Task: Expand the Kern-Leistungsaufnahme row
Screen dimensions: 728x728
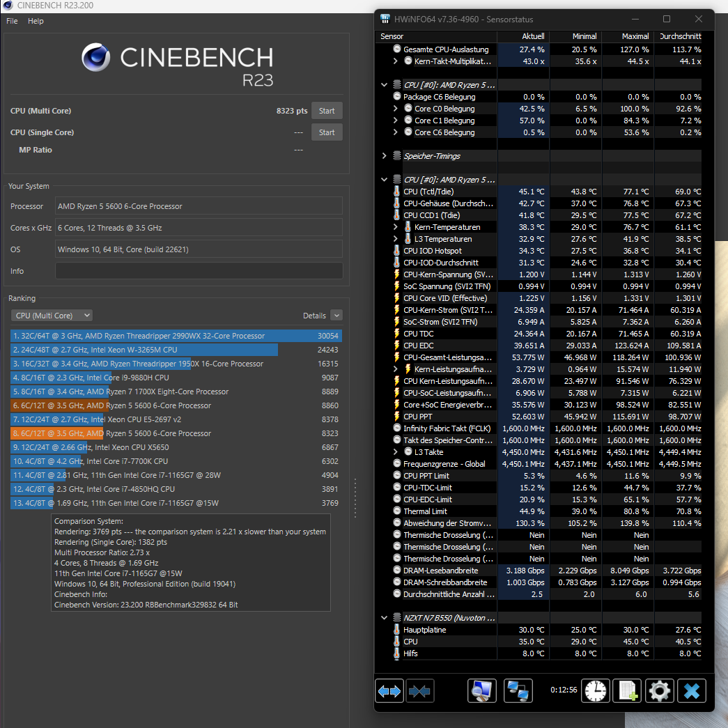Action: pyautogui.click(x=395, y=369)
